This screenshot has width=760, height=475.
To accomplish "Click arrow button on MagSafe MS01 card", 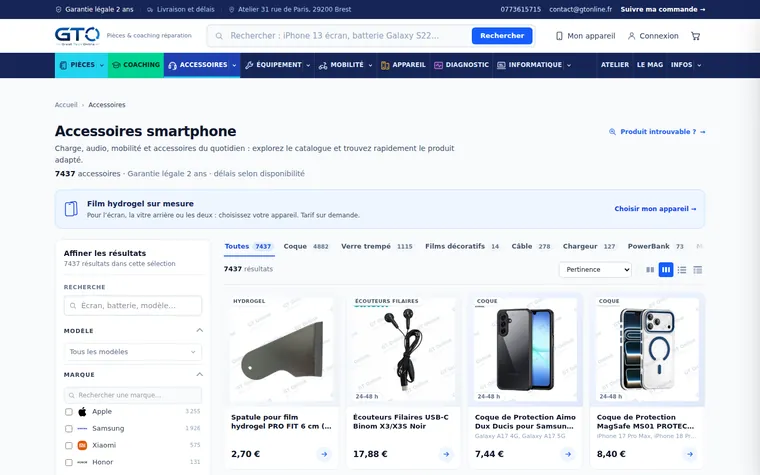I will tap(690, 454).
